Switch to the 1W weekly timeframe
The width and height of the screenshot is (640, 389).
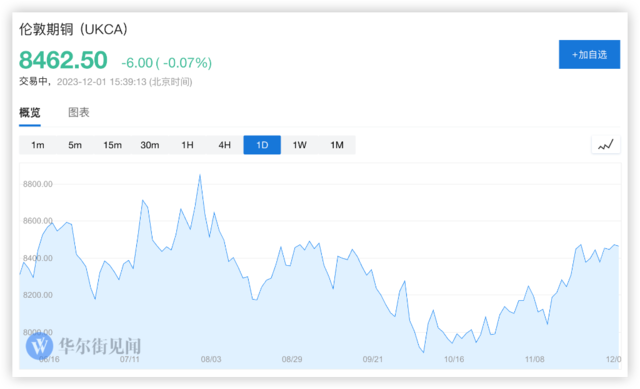point(300,145)
